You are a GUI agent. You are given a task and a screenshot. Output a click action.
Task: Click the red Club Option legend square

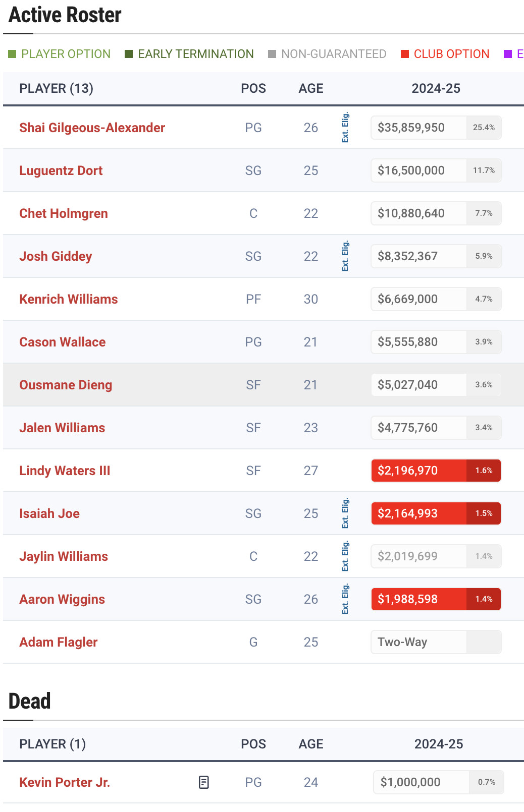point(404,54)
